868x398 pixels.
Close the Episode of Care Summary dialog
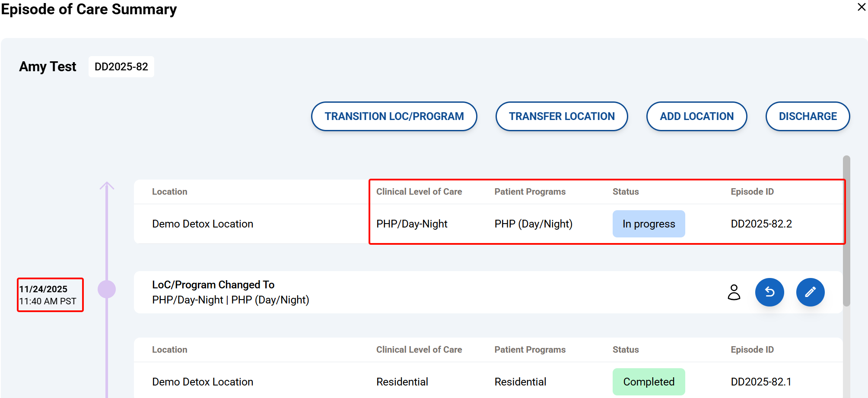pos(861,7)
